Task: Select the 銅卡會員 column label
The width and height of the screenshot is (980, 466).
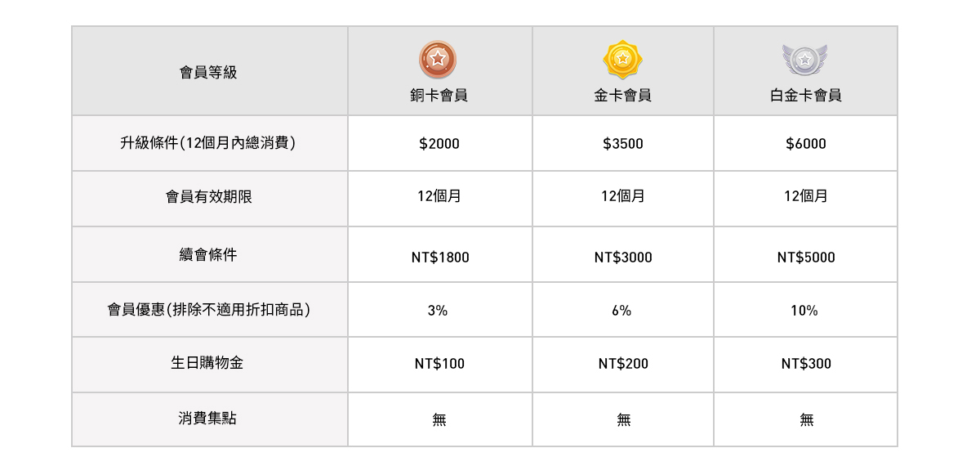Action: point(439,96)
